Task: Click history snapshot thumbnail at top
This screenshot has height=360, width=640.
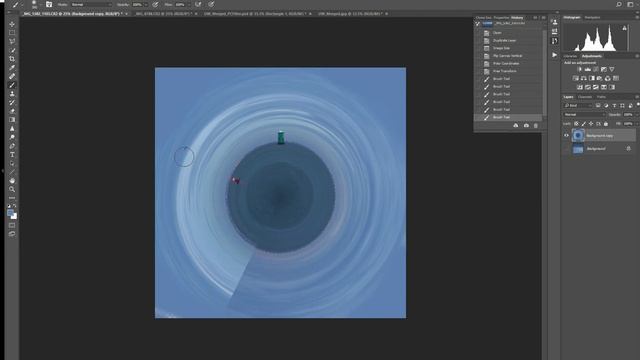Action: tap(488, 24)
